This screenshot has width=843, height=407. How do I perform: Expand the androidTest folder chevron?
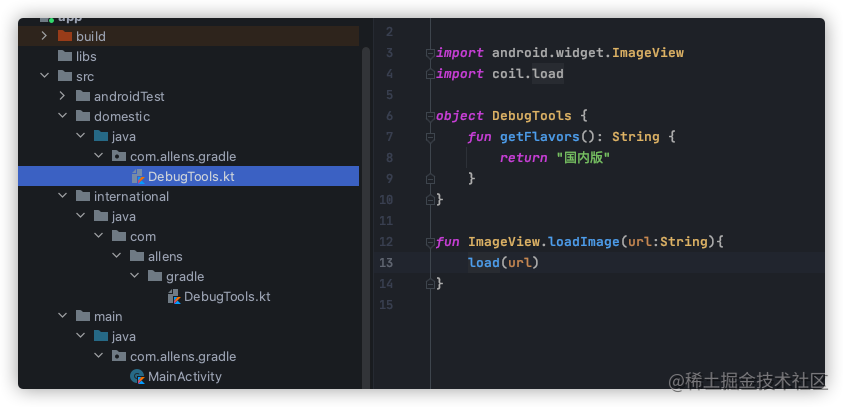62,96
